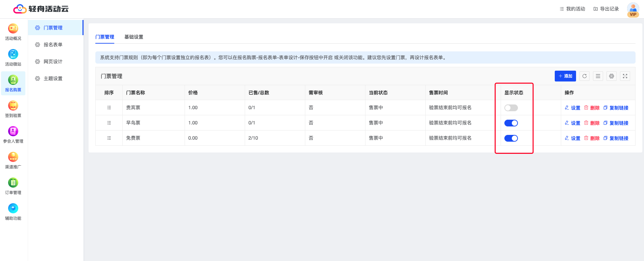Click 设置 for 免费票

(572, 138)
